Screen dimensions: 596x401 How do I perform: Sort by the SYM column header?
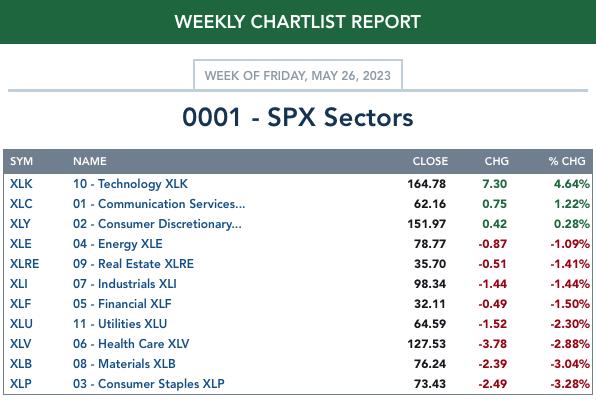point(21,161)
